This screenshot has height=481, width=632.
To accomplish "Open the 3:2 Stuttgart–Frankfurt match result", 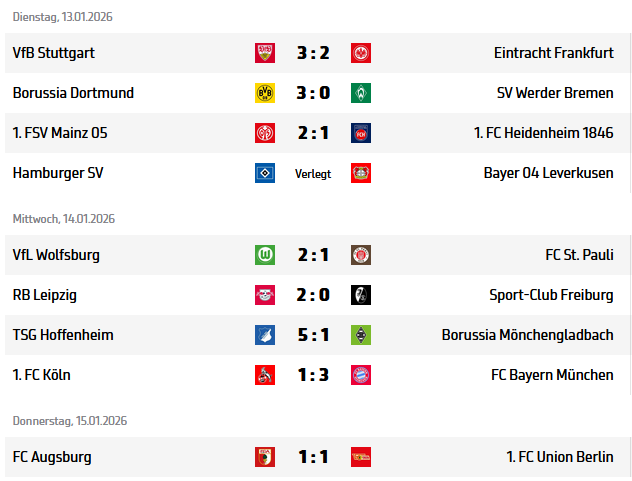I will [x=313, y=53].
